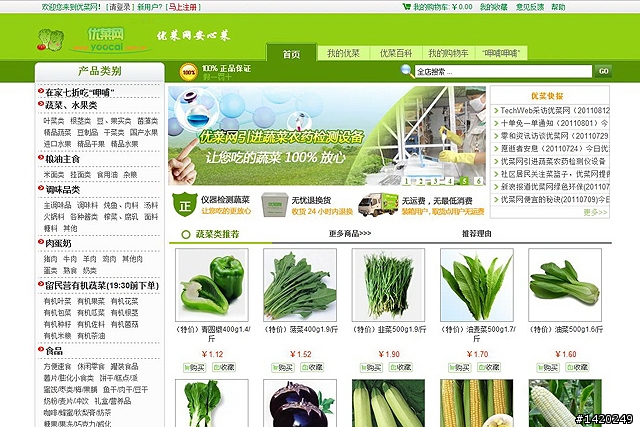
Task: Click the 产品类别 sidebar header
Action: pyautogui.click(x=100, y=71)
